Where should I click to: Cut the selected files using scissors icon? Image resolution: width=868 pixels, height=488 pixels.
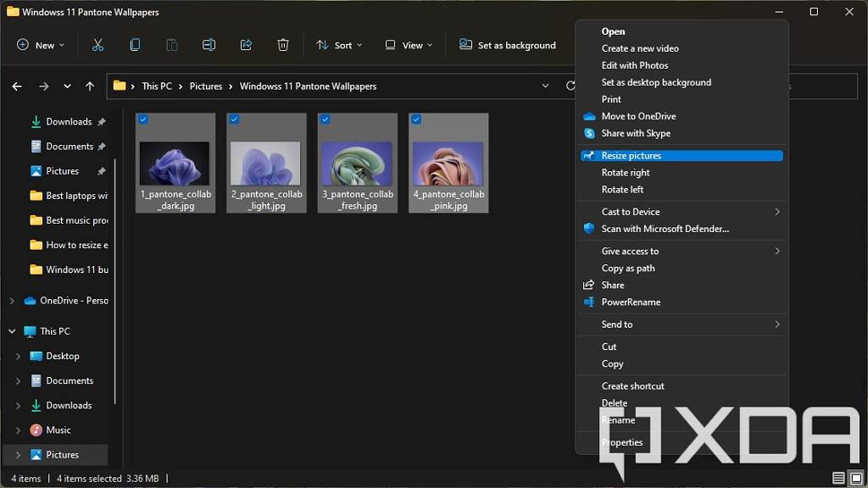tap(97, 45)
